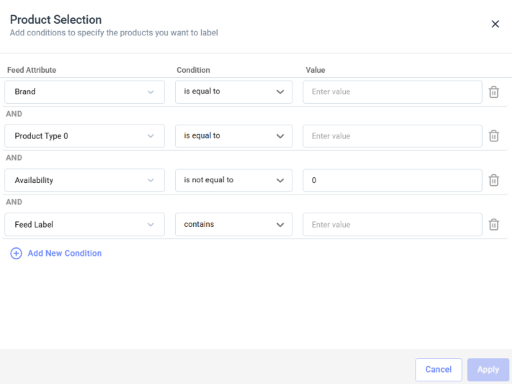Click the Cancel button
512x384 pixels.
click(438, 370)
